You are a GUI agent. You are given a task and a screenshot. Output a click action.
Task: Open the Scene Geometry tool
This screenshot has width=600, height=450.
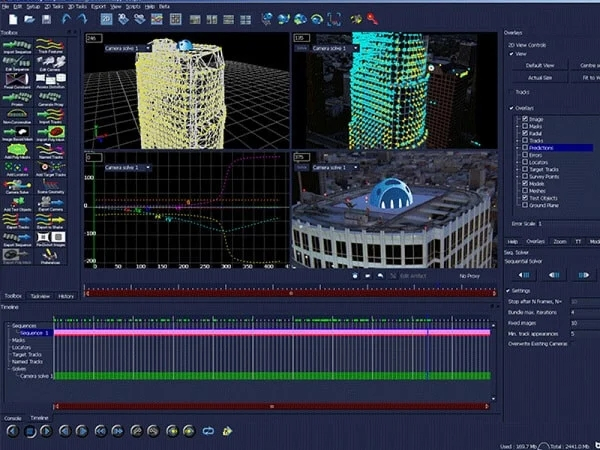tap(53, 187)
